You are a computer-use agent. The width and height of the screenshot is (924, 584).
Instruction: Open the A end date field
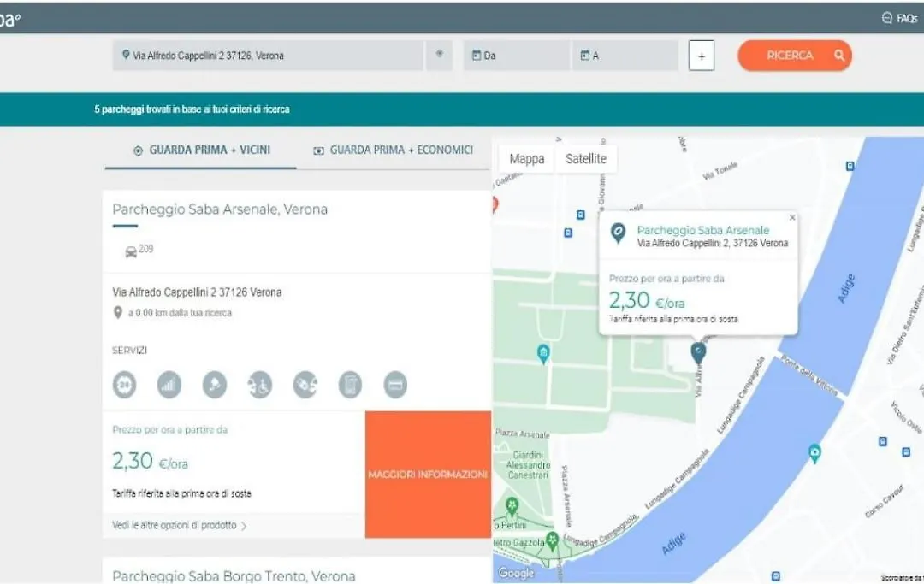coord(625,56)
